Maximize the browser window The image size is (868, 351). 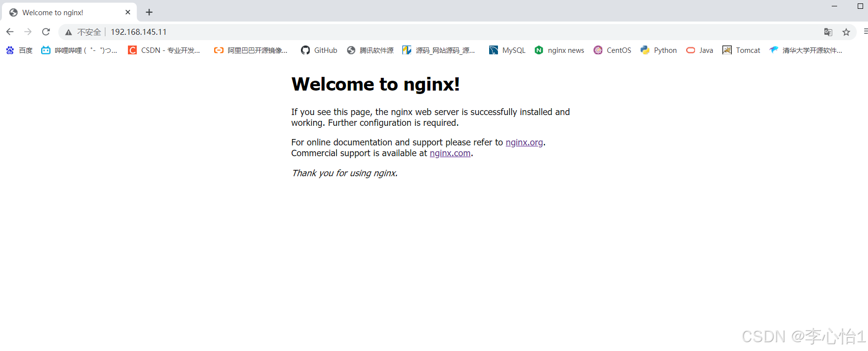(x=860, y=6)
